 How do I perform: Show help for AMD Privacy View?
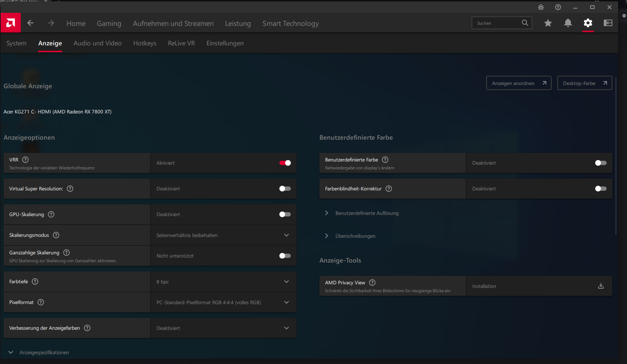[x=372, y=283]
